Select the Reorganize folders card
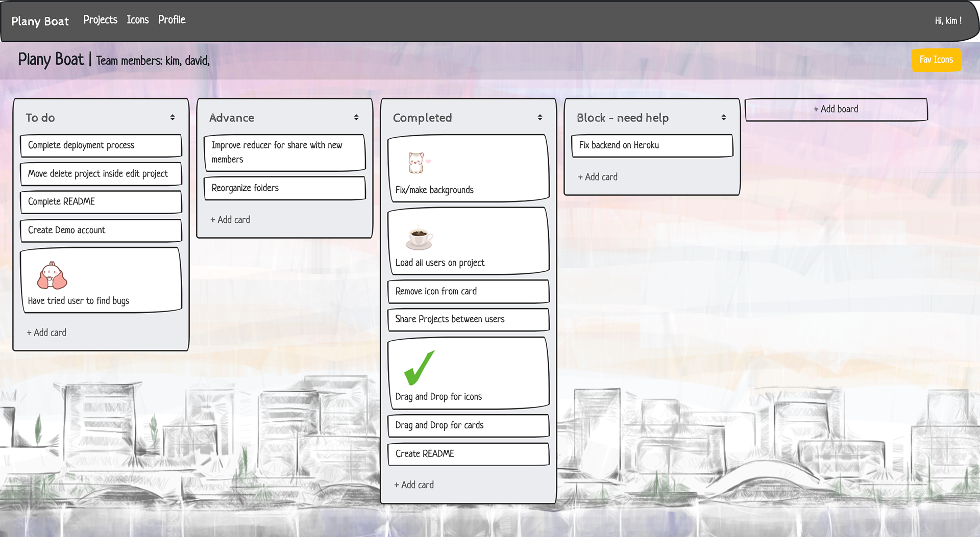The height and width of the screenshot is (537, 980). tap(284, 188)
